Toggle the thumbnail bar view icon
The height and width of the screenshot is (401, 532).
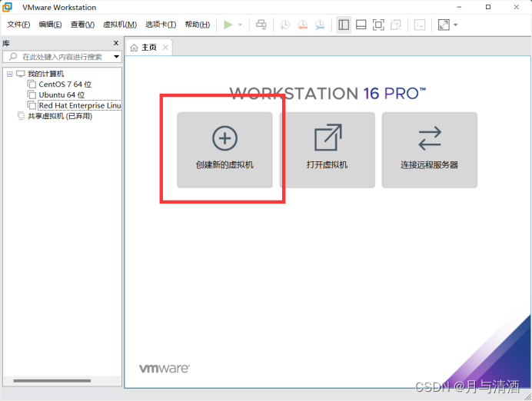[361, 25]
